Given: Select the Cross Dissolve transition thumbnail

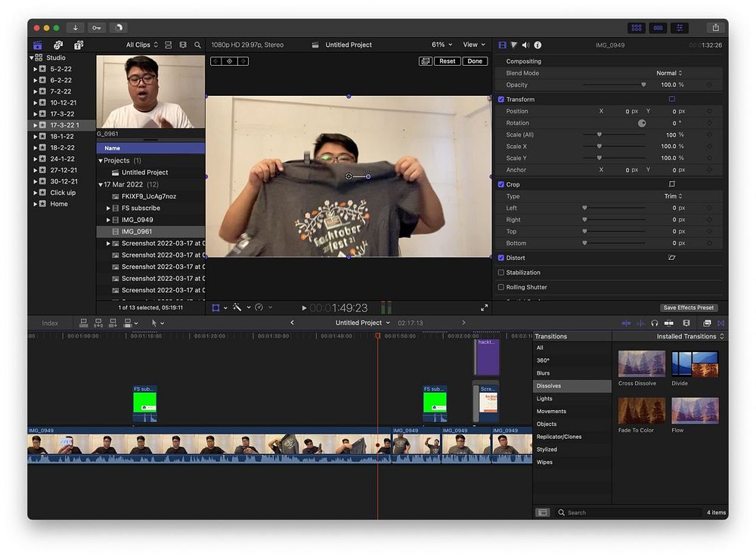Looking at the screenshot, I should [642, 364].
